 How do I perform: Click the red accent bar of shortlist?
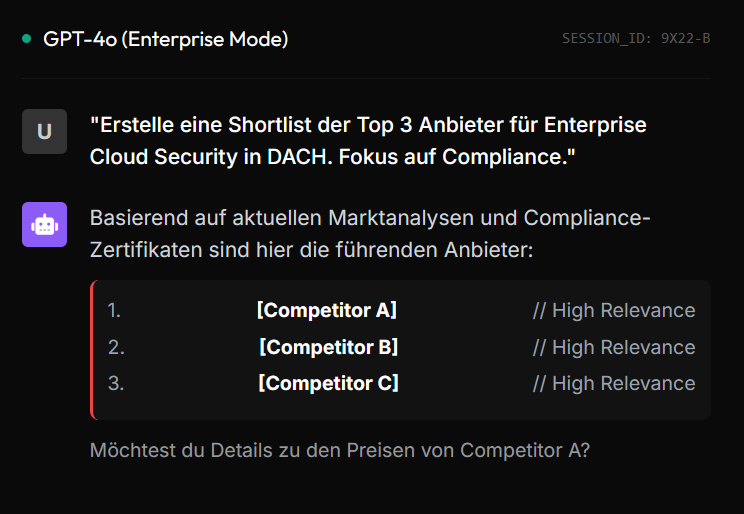(x=92, y=349)
